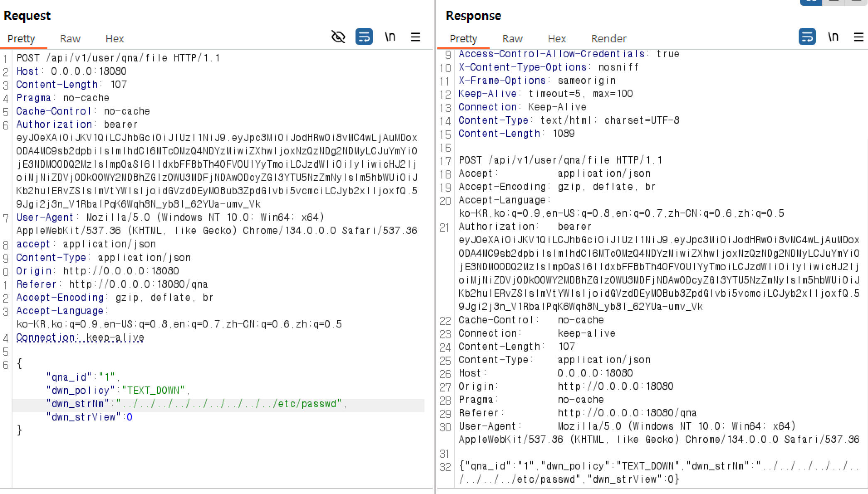868x494 pixels.
Task: Switch to Raw tab in Request
Action: click(70, 39)
